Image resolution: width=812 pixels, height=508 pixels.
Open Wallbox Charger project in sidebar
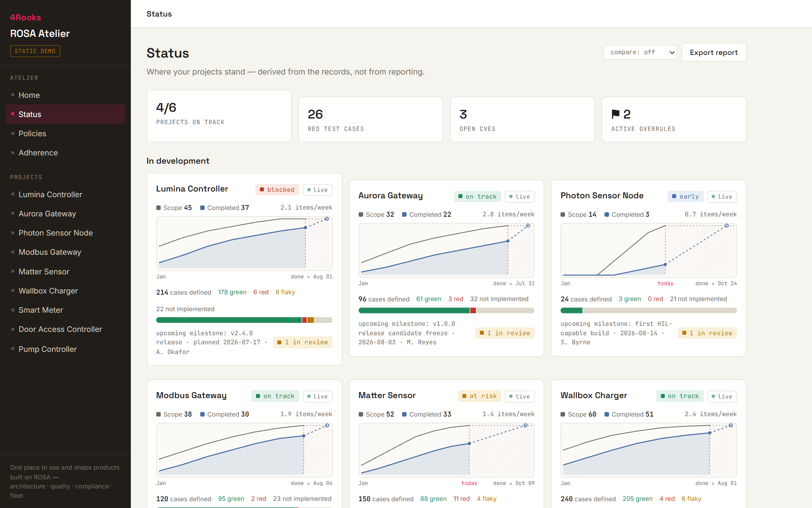click(x=65, y=291)
